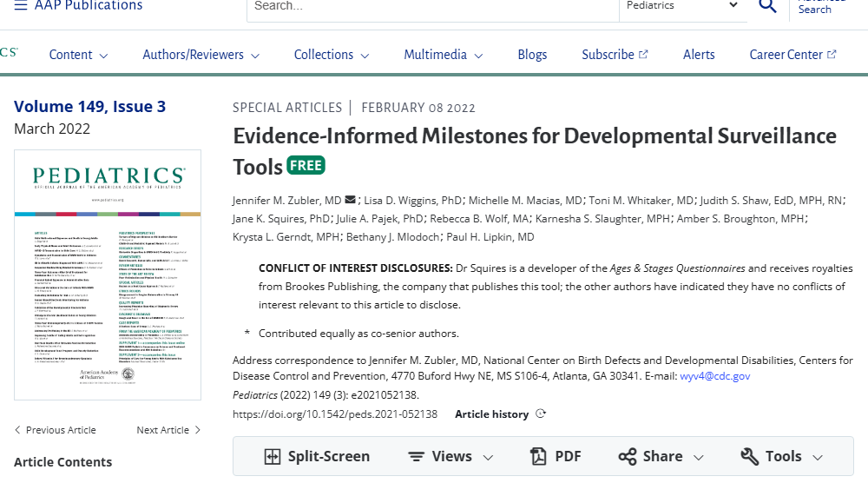Viewport: 868px width, 483px height.
Task: Expand the Content menu chevron
Action: point(103,56)
